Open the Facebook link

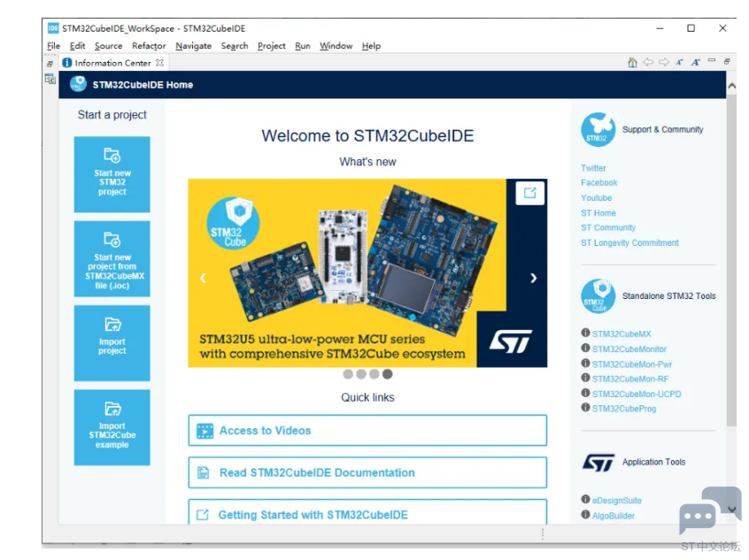599,183
